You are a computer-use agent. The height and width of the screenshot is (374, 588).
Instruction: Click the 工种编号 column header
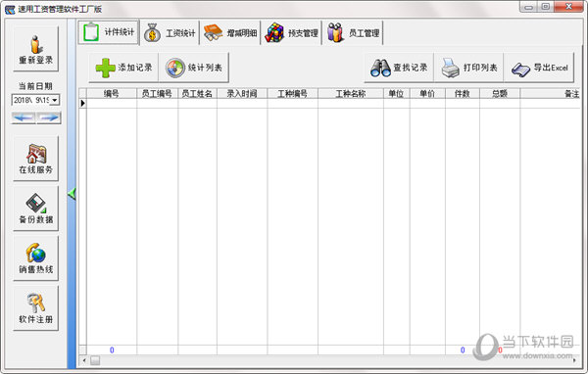(292, 94)
